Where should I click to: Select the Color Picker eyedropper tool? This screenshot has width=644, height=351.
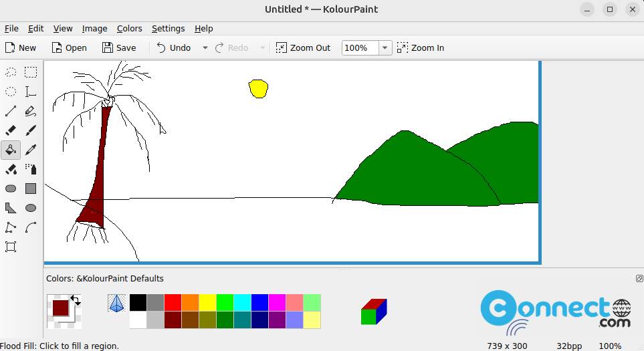30,150
